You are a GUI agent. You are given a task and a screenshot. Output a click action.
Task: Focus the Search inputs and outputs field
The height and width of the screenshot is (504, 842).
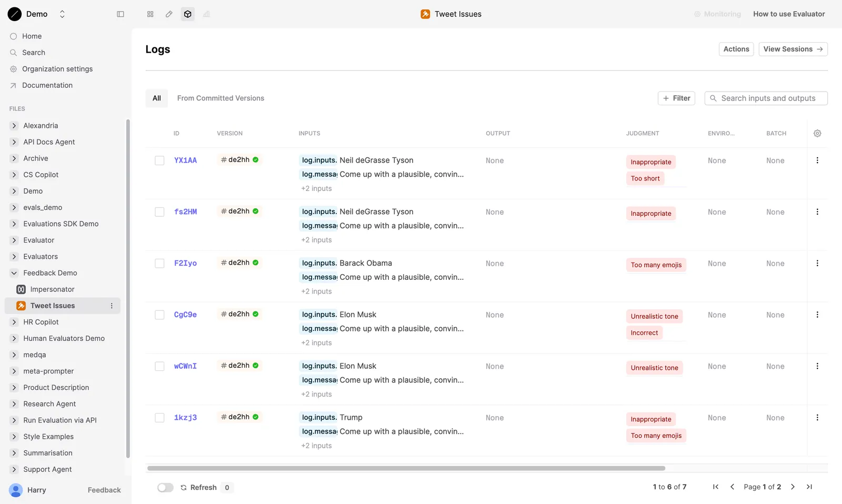coord(766,98)
